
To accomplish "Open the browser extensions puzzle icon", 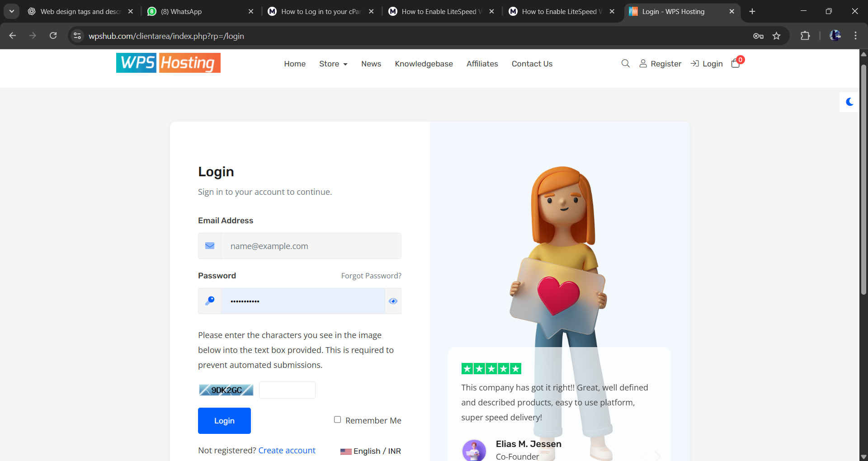I will coord(805,36).
